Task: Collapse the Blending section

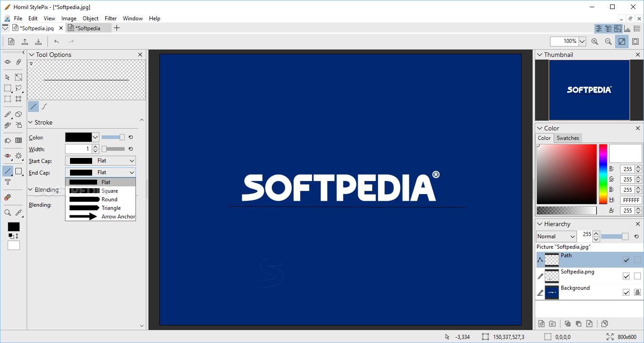Action: (31, 190)
